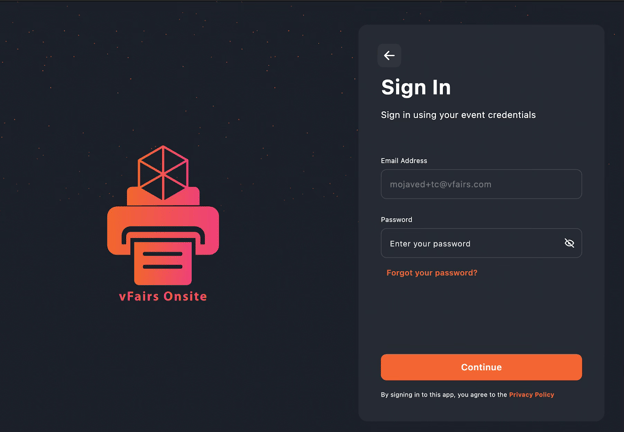Screen dimensions: 624x432
Task: Toggle password visibility eye icon
Action: point(569,243)
